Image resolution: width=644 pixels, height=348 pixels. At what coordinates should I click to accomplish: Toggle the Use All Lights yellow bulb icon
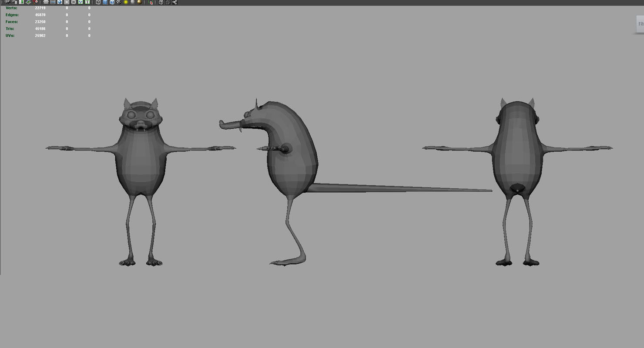[x=126, y=3]
